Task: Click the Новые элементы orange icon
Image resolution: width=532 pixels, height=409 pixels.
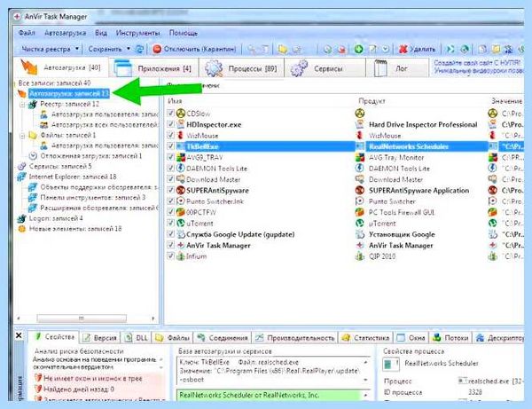Action: tap(22, 229)
